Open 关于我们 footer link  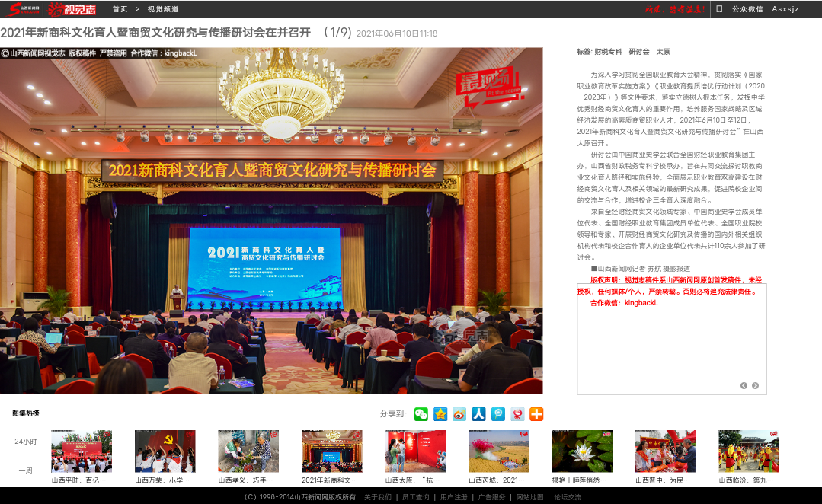pos(378,497)
